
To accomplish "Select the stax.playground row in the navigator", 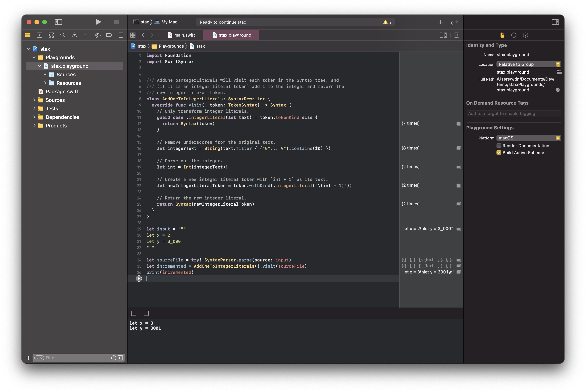I will (74, 66).
